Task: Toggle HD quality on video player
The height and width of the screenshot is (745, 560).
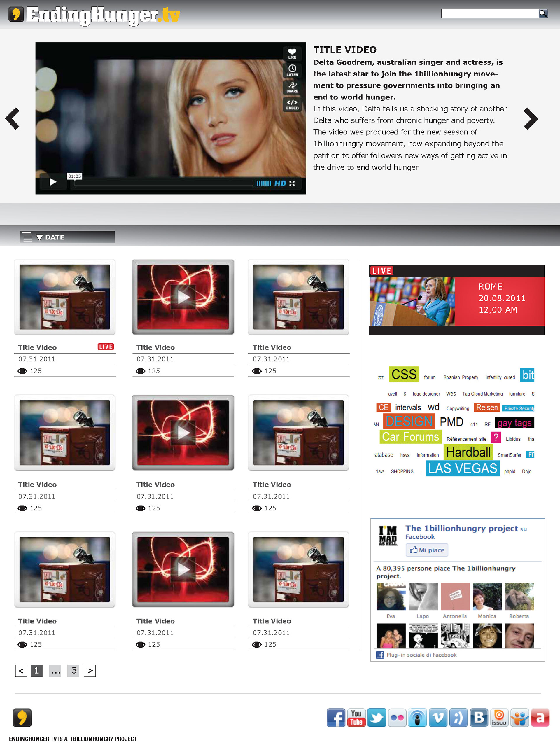Action: coord(280,183)
